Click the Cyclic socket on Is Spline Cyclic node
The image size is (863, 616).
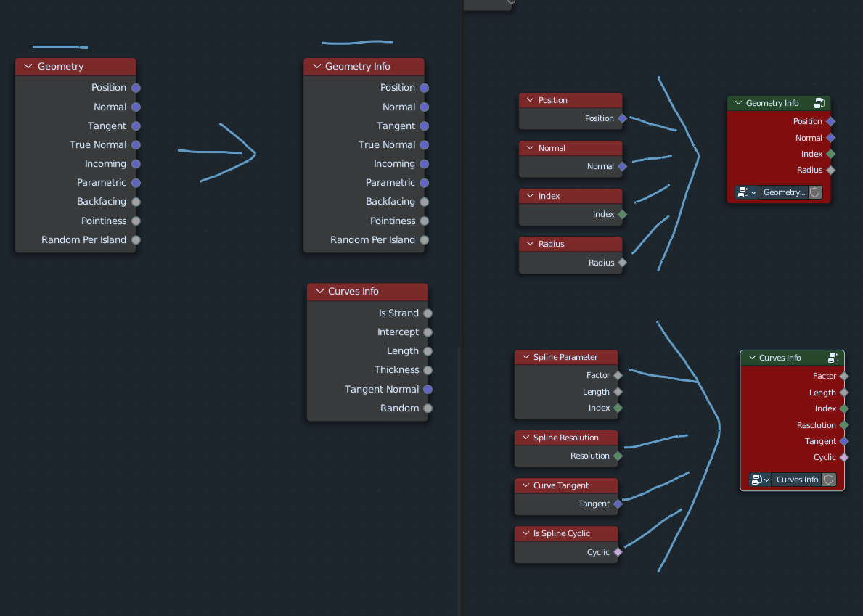(x=618, y=551)
